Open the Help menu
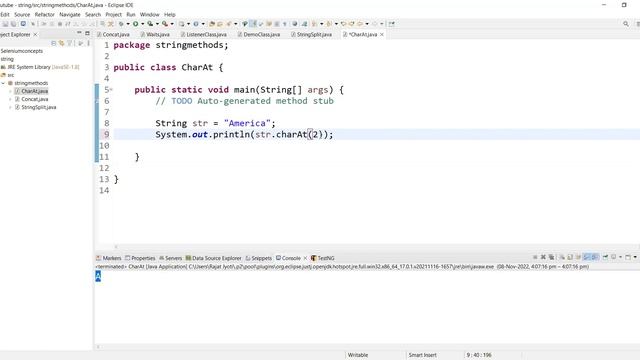The image size is (640, 360). pos(169,14)
